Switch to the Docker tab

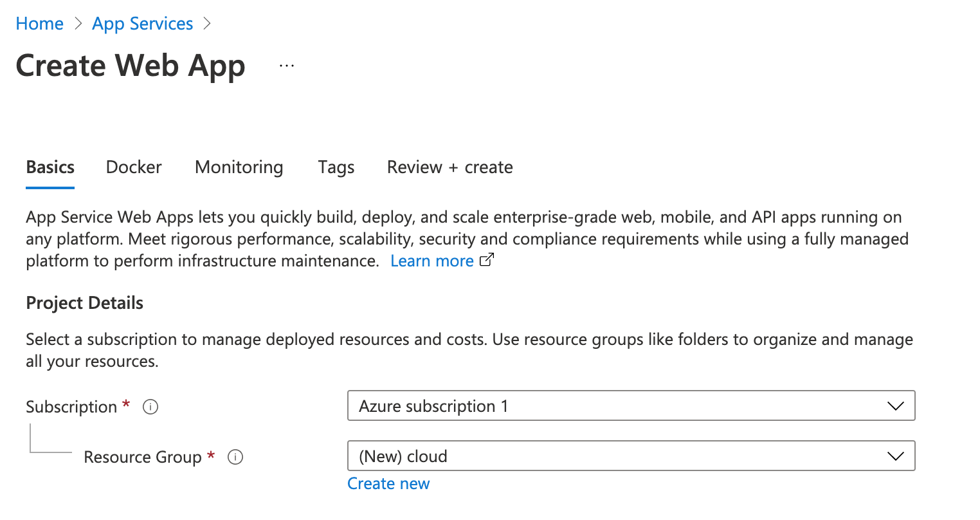coord(134,167)
